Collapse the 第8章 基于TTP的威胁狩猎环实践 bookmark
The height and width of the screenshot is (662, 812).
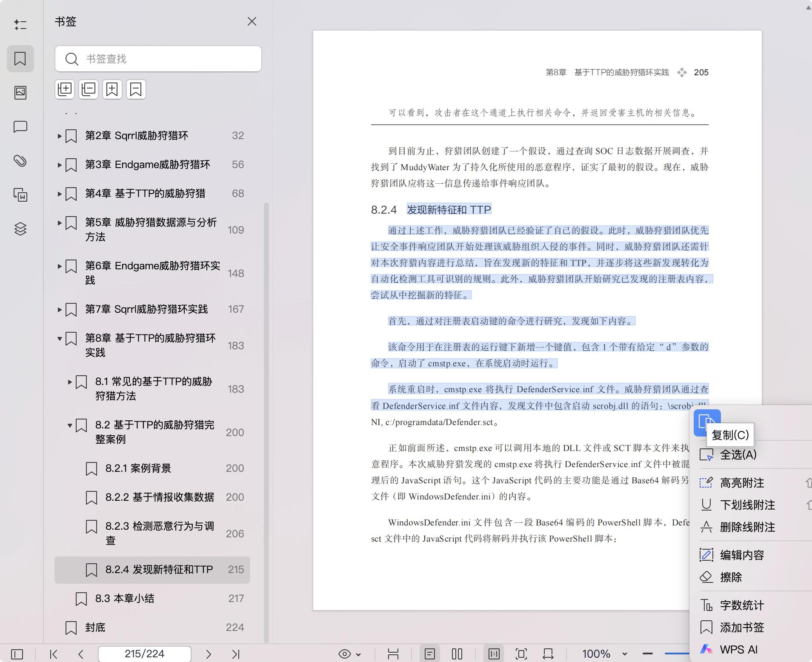60,339
